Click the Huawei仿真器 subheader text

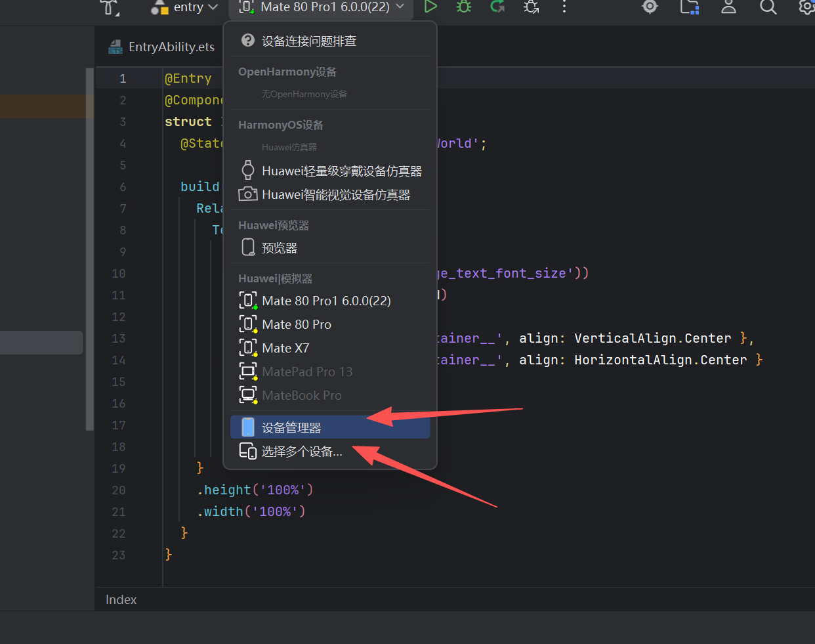[x=289, y=147]
